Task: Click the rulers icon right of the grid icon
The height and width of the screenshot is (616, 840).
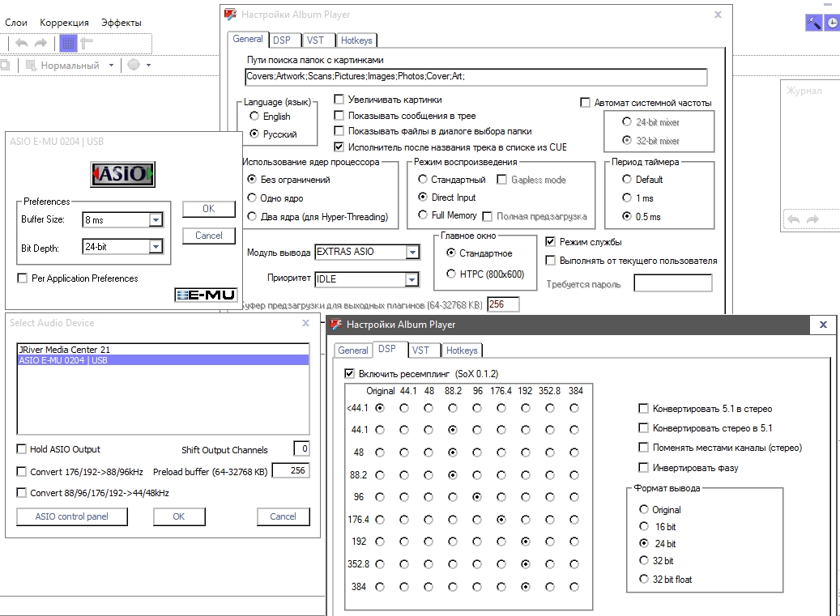Action: tap(87, 44)
